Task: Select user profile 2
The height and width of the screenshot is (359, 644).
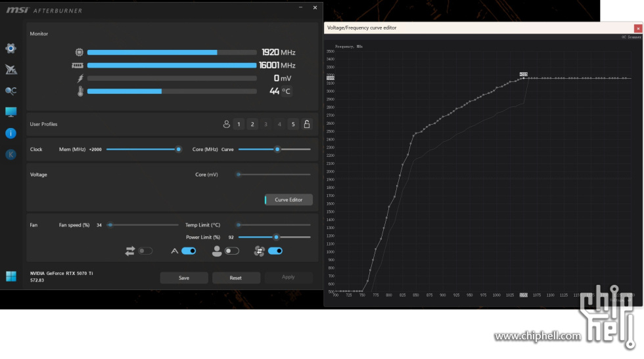Action: (x=252, y=124)
